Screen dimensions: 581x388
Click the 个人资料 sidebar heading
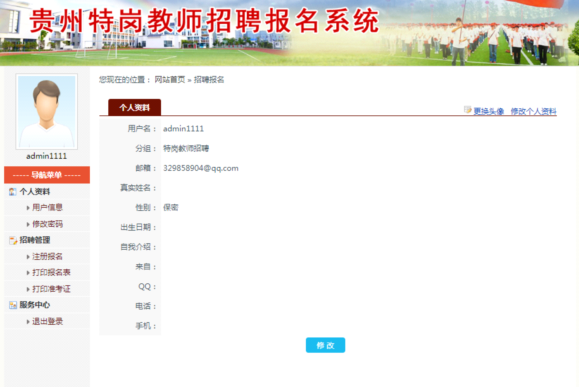tap(34, 192)
